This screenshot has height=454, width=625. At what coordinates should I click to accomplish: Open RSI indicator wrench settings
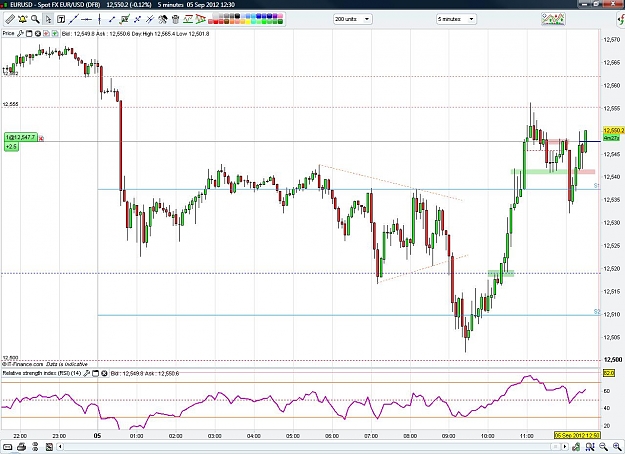[86, 373]
